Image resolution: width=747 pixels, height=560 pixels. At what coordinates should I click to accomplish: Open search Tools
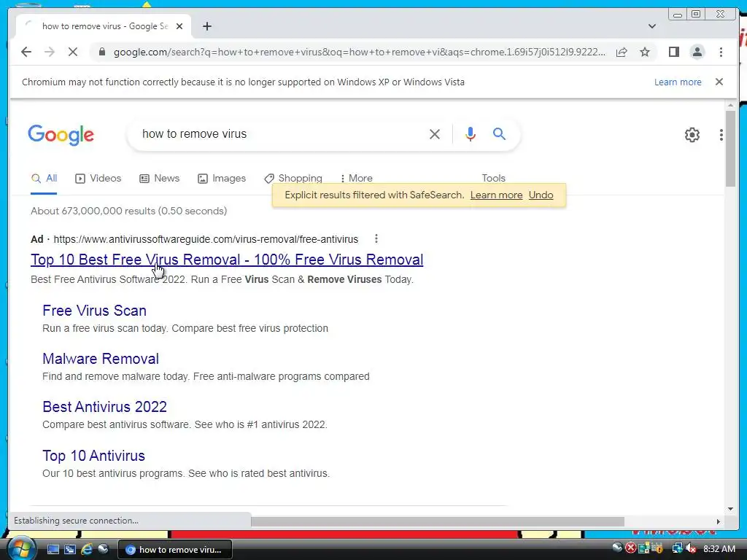pyautogui.click(x=493, y=178)
